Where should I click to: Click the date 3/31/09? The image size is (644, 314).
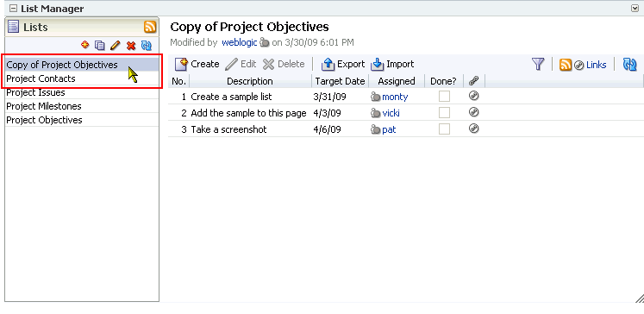329,97
